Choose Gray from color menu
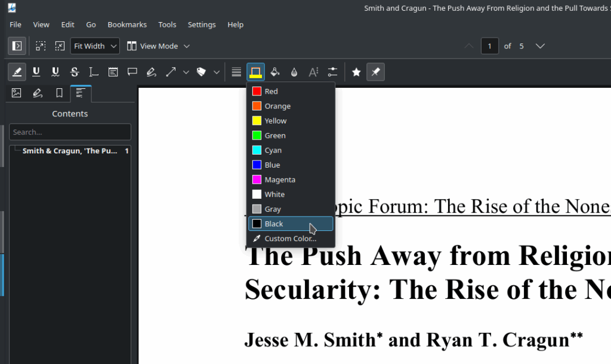611x364 pixels. [x=291, y=209]
